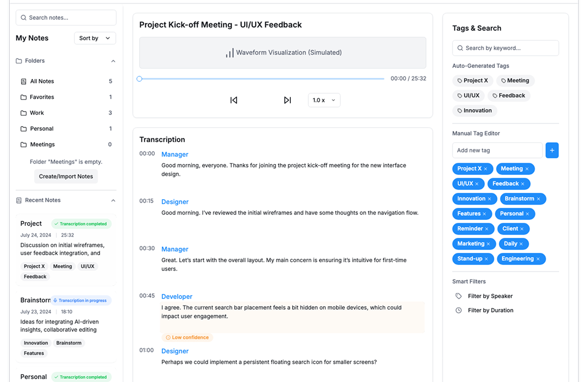The height and width of the screenshot is (382, 588).
Task: Skip to previous track button
Action: (234, 100)
